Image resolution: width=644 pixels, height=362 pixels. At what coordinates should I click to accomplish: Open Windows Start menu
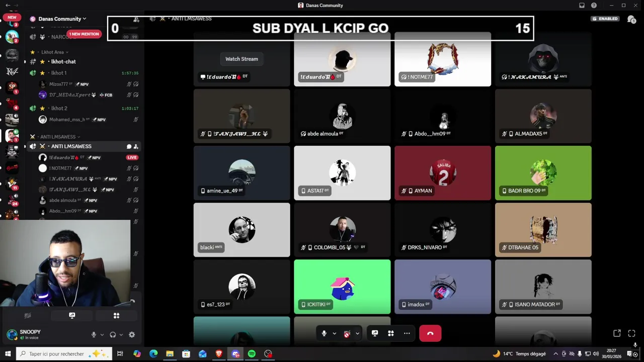point(8,354)
